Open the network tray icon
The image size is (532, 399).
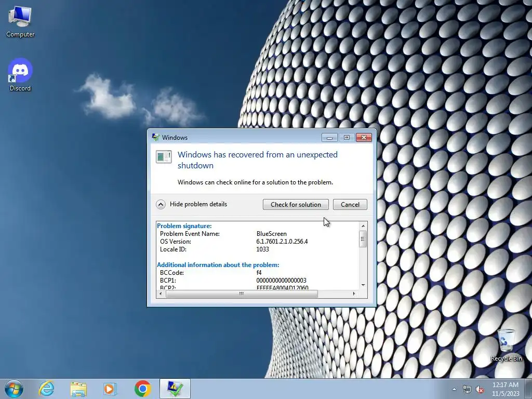point(467,390)
